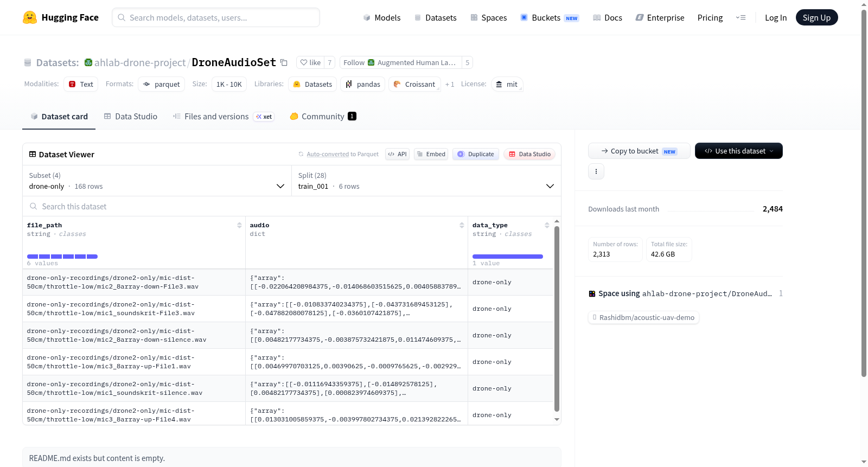Viewport: 868px width, 467px height.
Task: Follow Augmented Human Lab organization
Action: [x=401, y=62]
